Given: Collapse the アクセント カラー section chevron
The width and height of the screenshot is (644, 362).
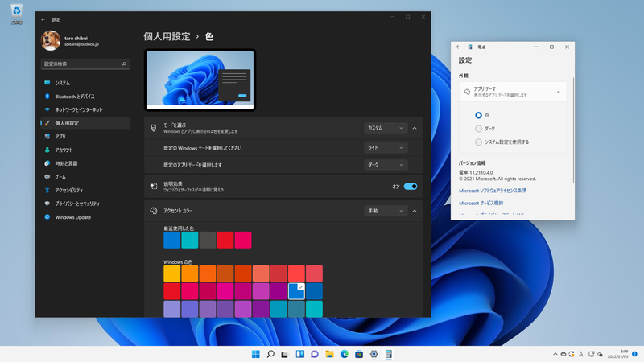Looking at the screenshot, I should coord(415,211).
